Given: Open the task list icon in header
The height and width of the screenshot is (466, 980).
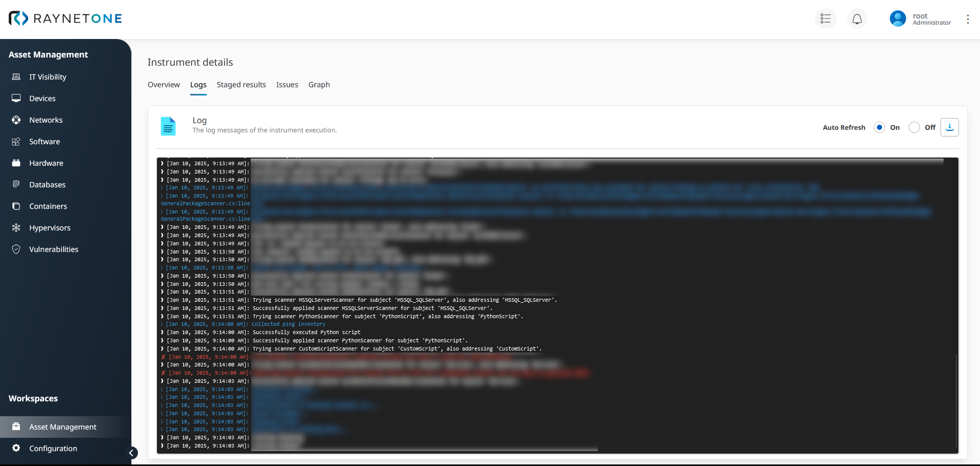Looking at the screenshot, I should coord(825,19).
